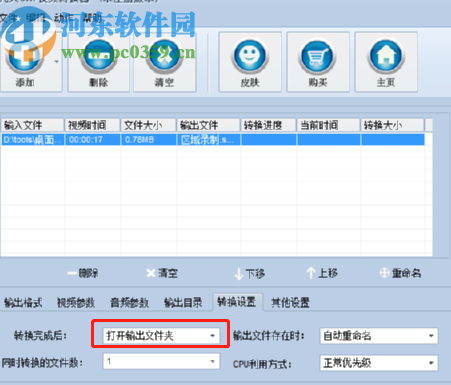This screenshot has height=385, width=451.
Task: Open the 帮助 menu
Action: (x=91, y=18)
